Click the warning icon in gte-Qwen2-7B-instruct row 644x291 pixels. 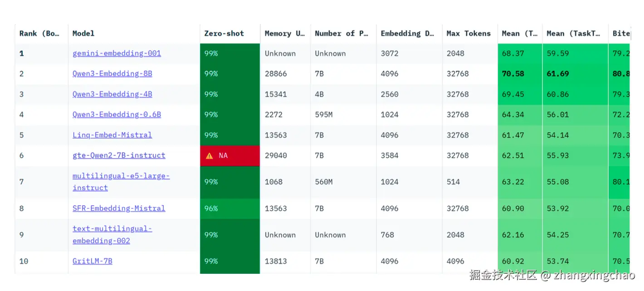click(x=209, y=156)
